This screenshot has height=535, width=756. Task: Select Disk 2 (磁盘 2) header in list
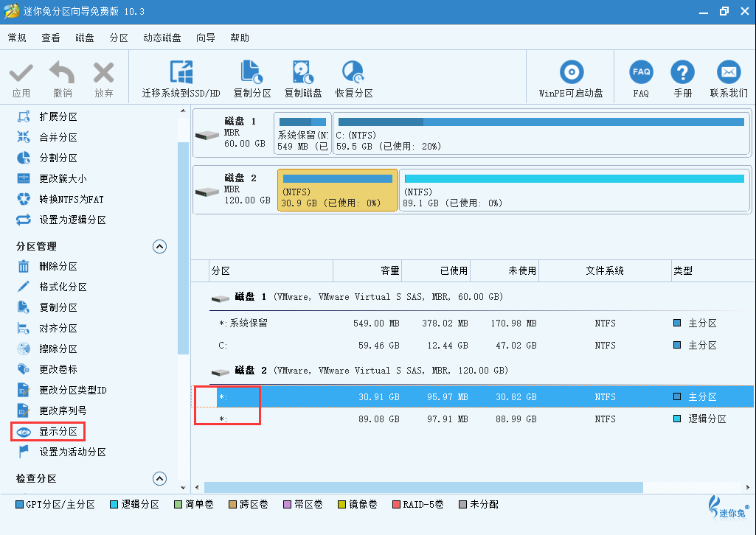pyautogui.click(x=360, y=371)
